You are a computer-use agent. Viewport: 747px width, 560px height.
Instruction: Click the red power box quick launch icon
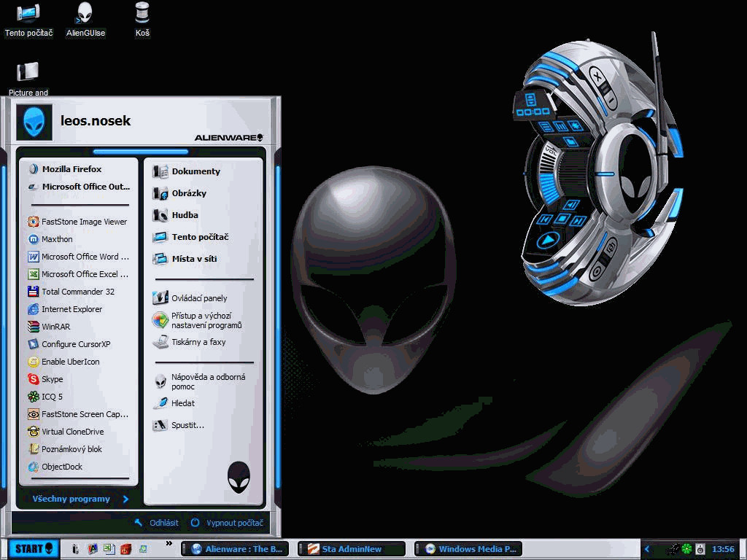click(x=125, y=549)
